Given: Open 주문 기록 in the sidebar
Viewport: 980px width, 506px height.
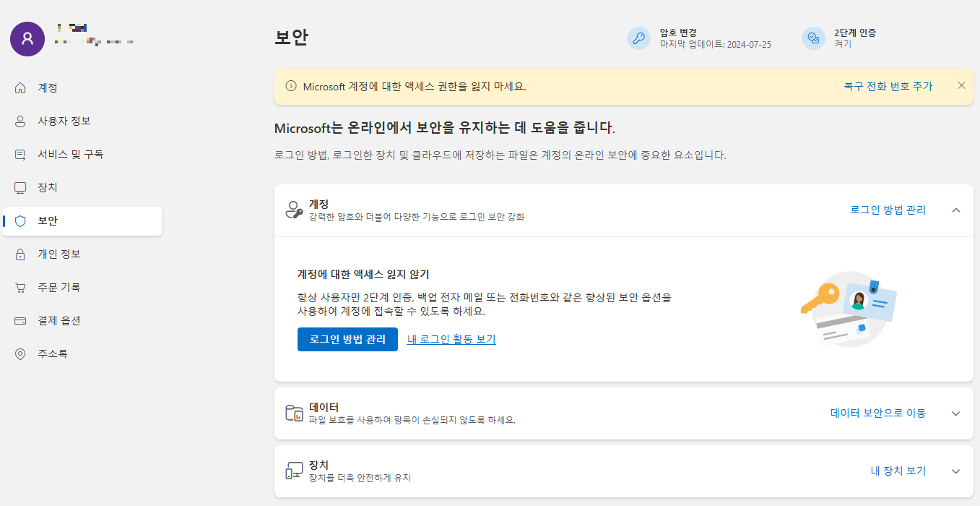Looking at the screenshot, I should coord(82,288).
